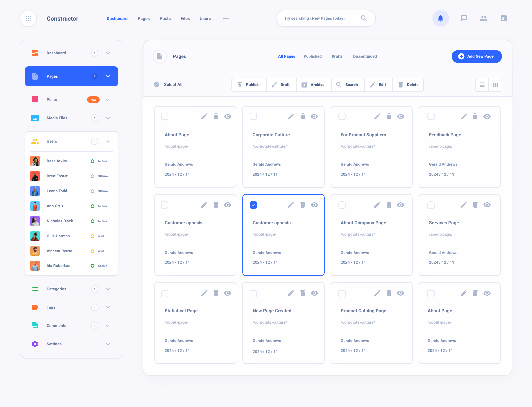
Task: Click the Add New Page button
Action: (476, 56)
